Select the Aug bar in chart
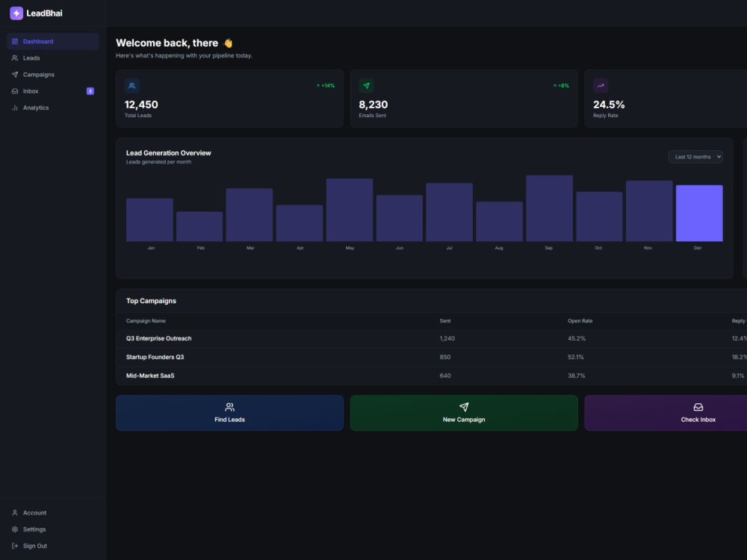747x560 pixels. coord(499,222)
